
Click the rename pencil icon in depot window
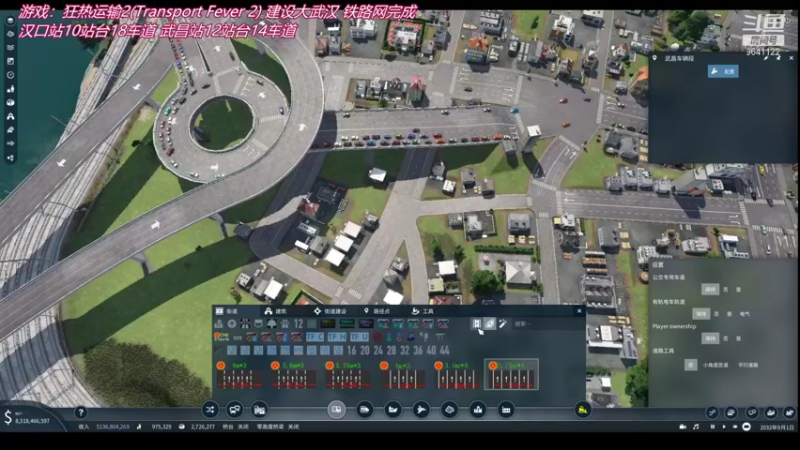coord(766,58)
